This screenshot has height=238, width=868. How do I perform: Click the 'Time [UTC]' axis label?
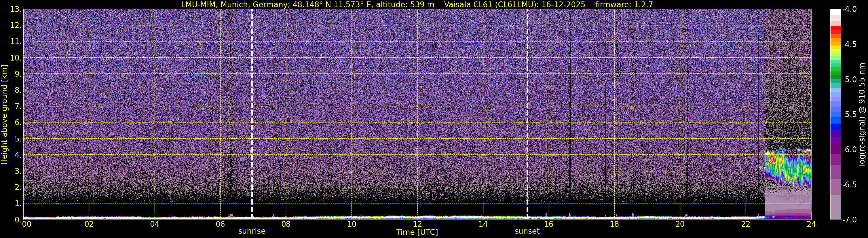coord(417,232)
